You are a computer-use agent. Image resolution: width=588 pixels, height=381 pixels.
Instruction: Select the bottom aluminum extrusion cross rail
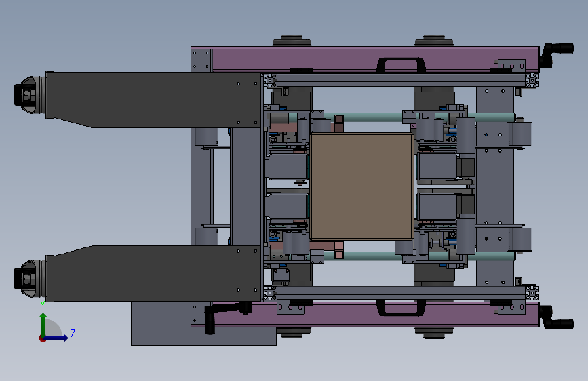[x=401, y=293]
